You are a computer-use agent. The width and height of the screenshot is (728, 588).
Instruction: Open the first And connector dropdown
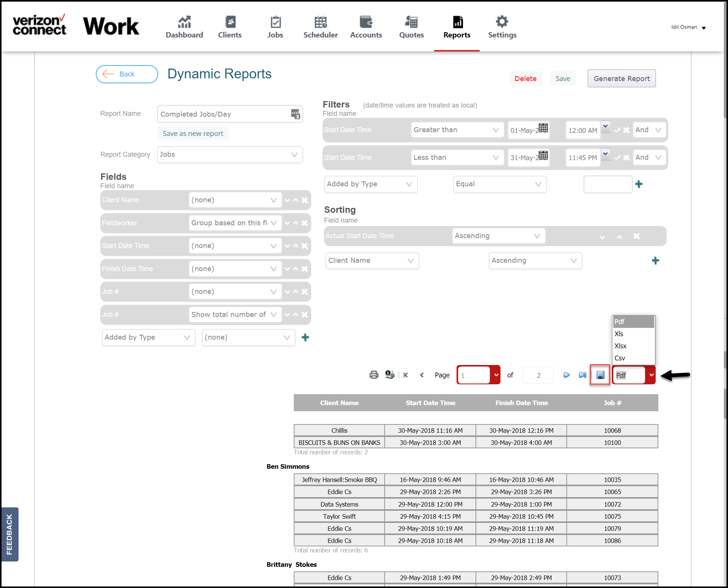coord(649,130)
